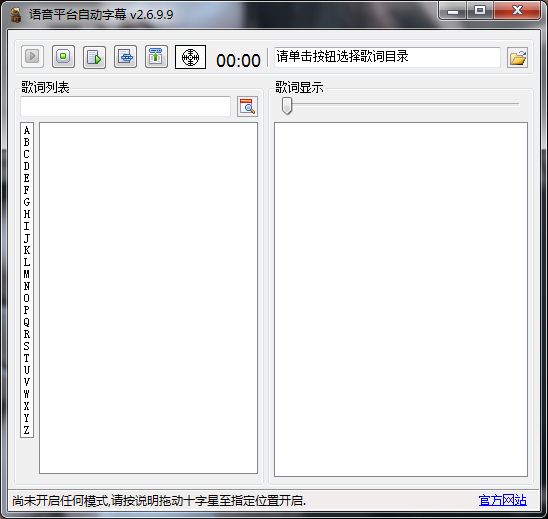Click the upload-arrow window icon

point(156,56)
